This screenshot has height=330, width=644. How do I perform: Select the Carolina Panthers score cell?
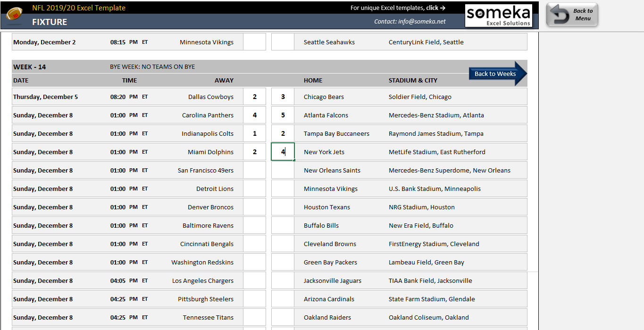pos(255,115)
